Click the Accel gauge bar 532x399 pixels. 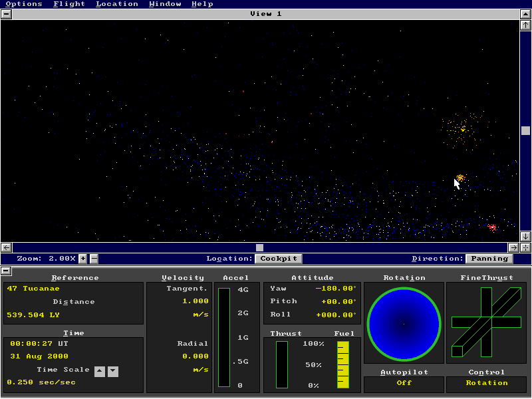pos(224,337)
